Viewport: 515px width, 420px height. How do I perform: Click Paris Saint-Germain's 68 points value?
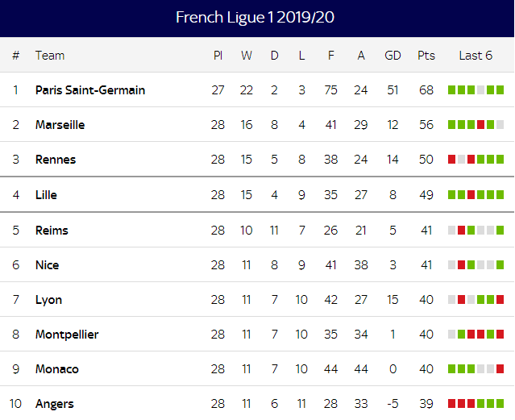click(426, 90)
